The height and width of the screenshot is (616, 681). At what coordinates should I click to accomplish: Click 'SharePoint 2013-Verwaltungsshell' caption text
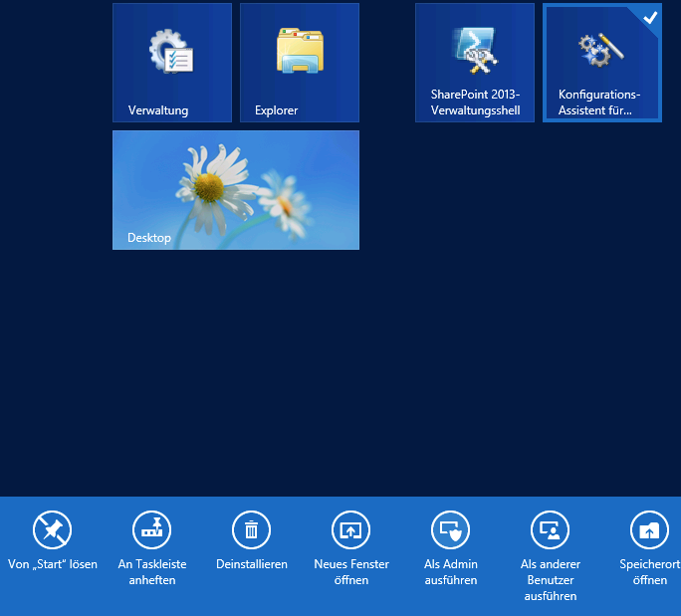(475, 103)
